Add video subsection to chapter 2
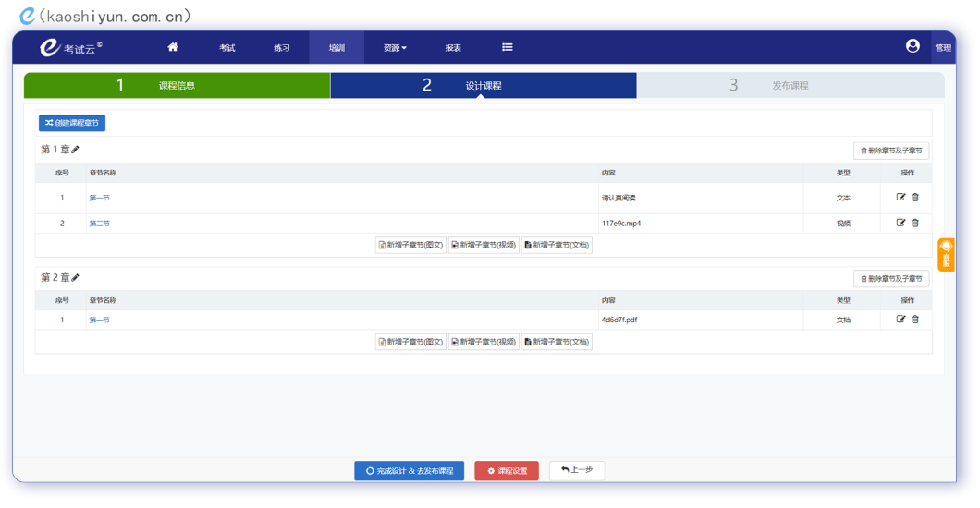This screenshot has height=508, width=980. (484, 342)
